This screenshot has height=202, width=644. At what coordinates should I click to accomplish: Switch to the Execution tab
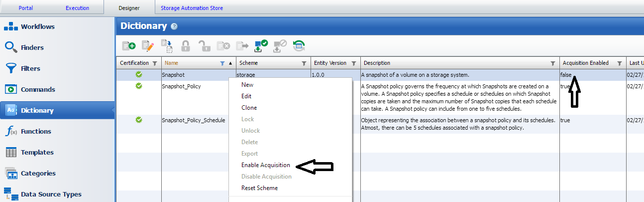(77, 8)
